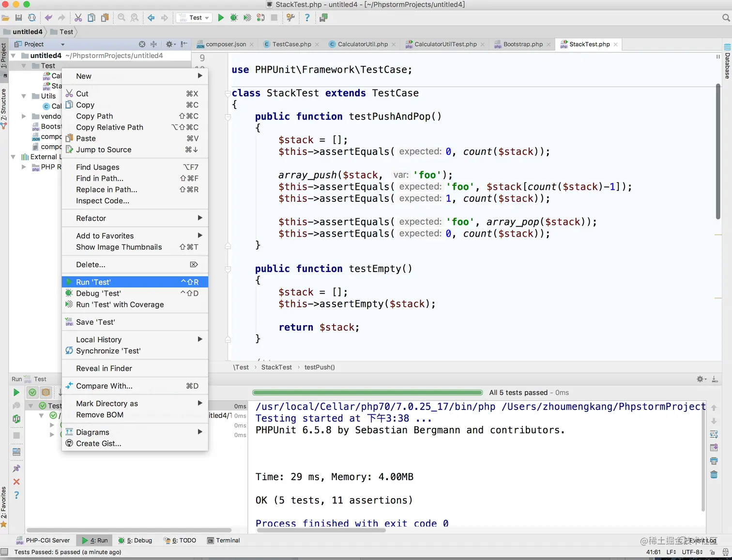Open the Terminal tool window button

224,541
